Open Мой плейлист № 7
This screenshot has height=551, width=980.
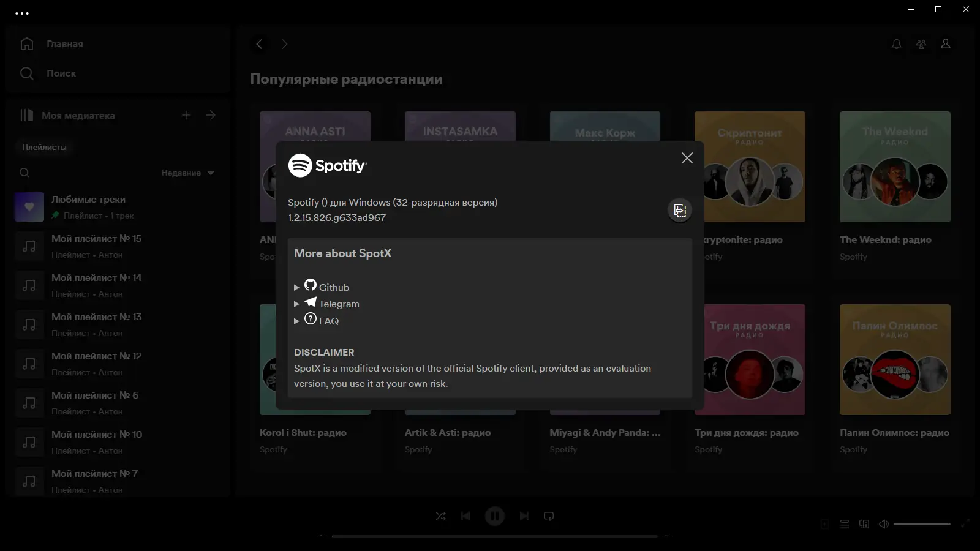click(118, 481)
